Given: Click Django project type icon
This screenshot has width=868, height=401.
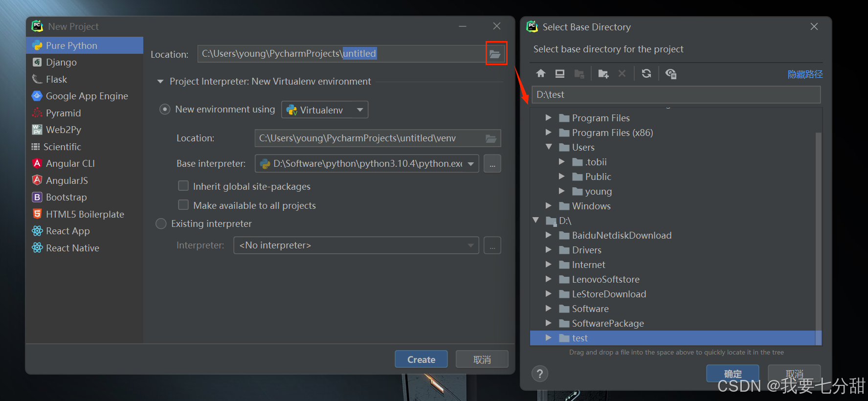Looking at the screenshot, I should coord(37,62).
